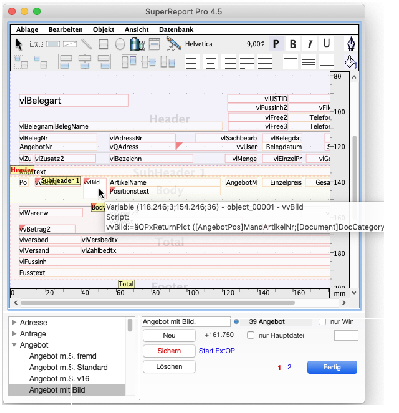This screenshot has height=413, width=399.
Task: Click the Löschen button
Action: click(169, 366)
